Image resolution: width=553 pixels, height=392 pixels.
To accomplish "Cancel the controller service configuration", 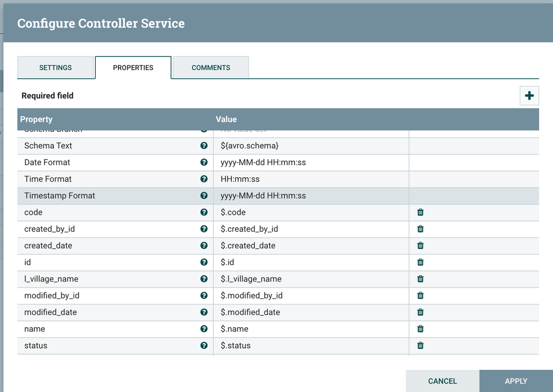I will pyautogui.click(x=442, y=381).
